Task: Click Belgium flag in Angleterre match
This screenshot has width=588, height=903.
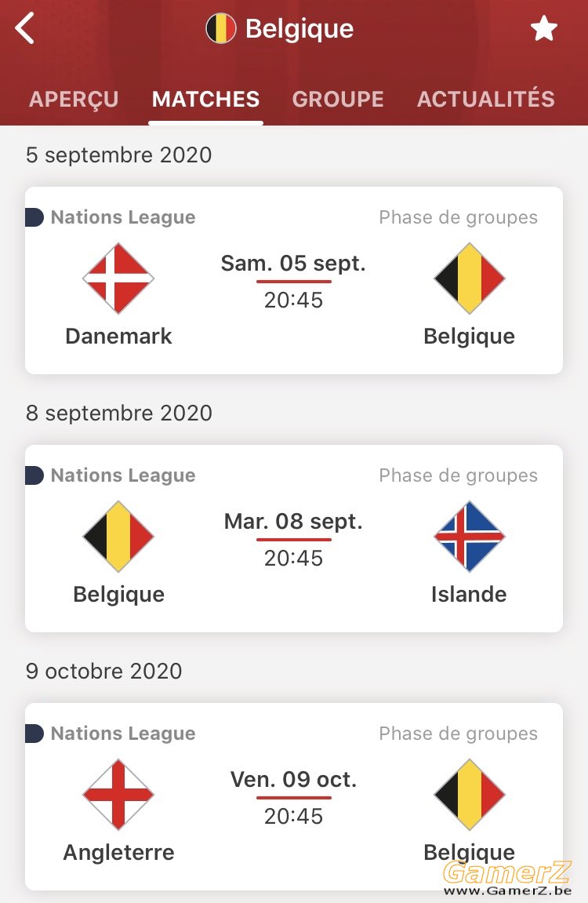Action: tap(469, 794)
